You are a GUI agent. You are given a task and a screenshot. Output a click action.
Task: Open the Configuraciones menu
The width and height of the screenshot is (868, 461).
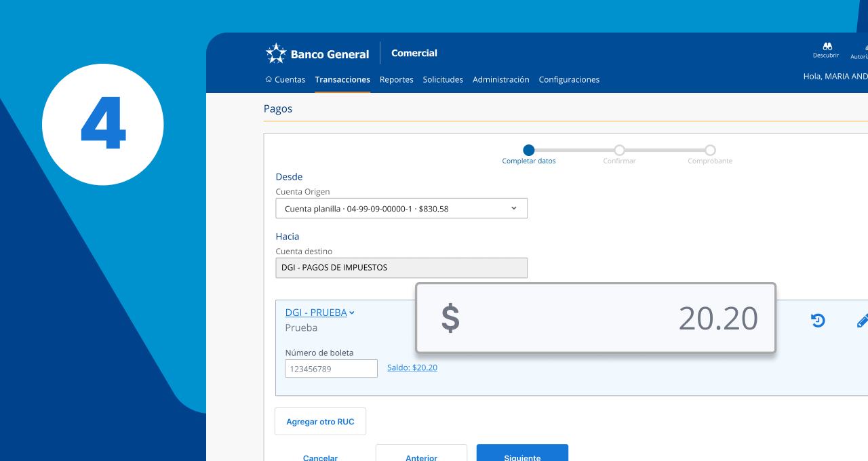click(569, 79)
